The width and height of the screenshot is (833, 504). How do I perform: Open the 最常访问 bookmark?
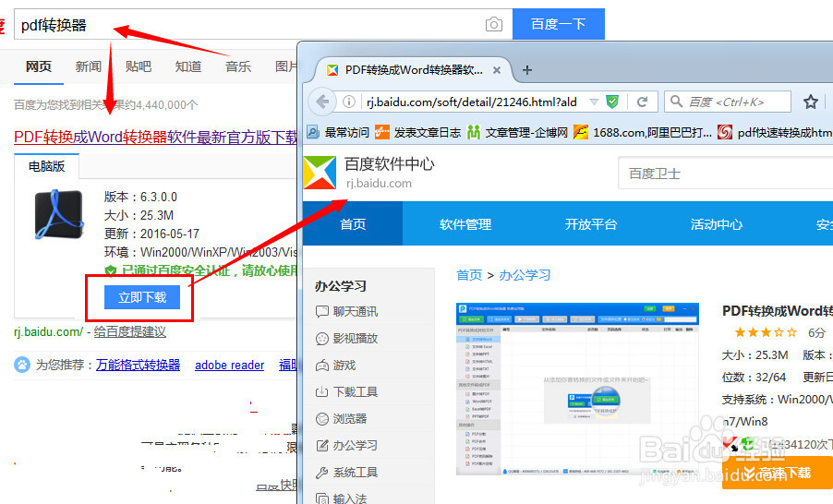(338, 132)
